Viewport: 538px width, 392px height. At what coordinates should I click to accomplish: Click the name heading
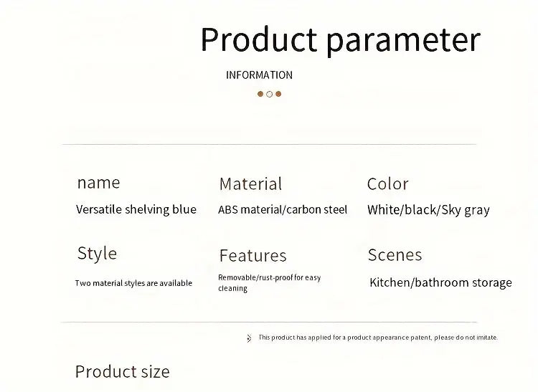(98, 183)
